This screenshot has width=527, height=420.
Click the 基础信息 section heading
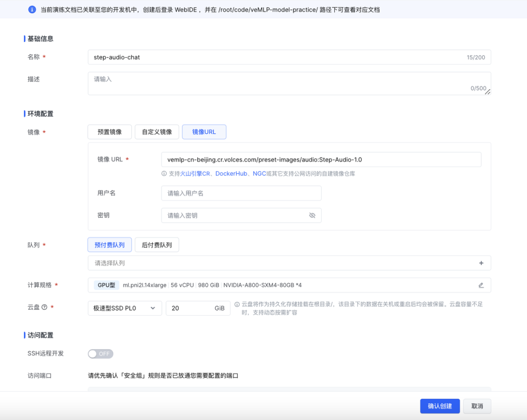41,39
